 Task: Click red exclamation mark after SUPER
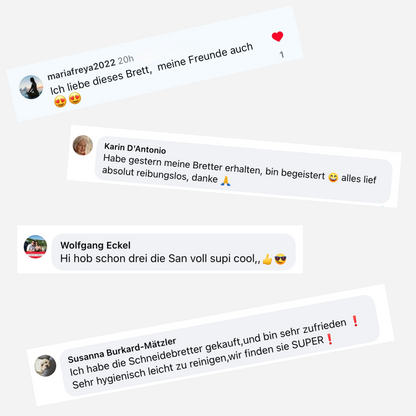[x=329, y=339]
